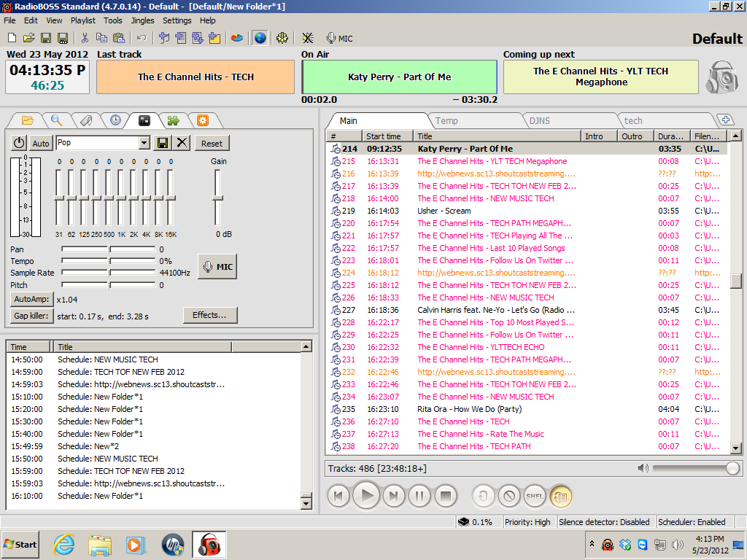
Task: Toggle SHFL shuffle mode
Action: (x=535, y=496)
